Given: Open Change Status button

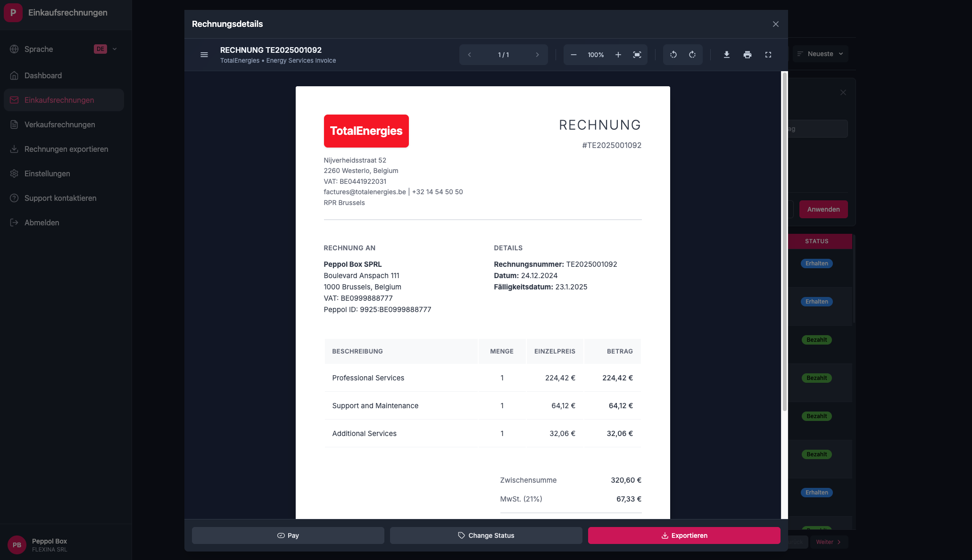Looking at the screenshot, I should click(486, 535).
